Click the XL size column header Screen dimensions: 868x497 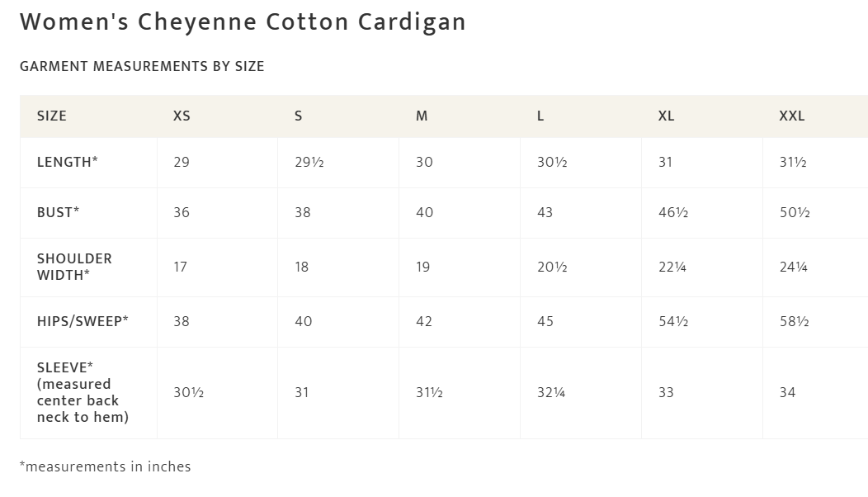(x=666, y=116)
